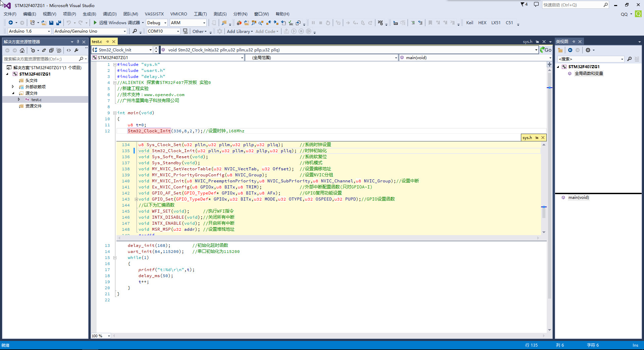Toggle the Pending Changes Filter clock icon
This screenshot has height=350, width=644.
[33, 50]
